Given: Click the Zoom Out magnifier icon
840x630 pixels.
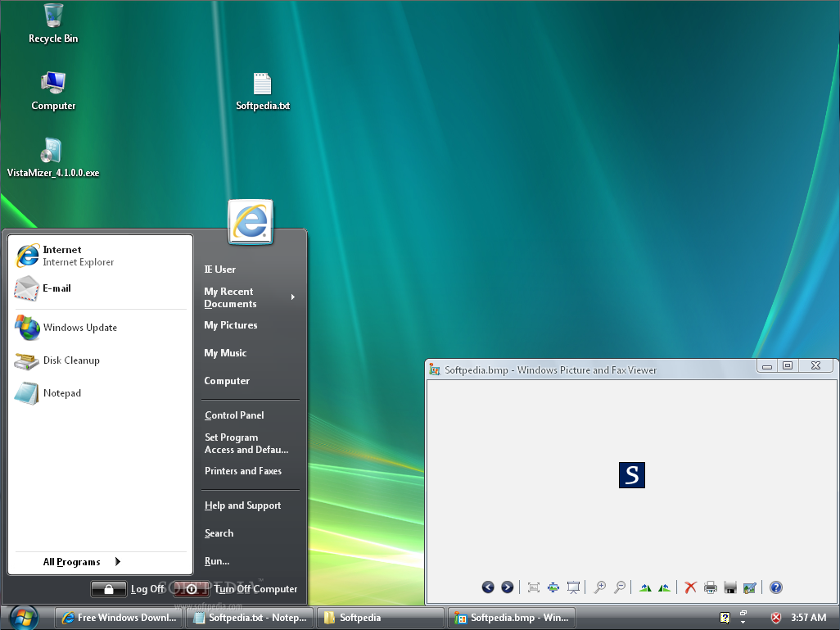Looking at the screenshot, I should [x=620, y=587].
